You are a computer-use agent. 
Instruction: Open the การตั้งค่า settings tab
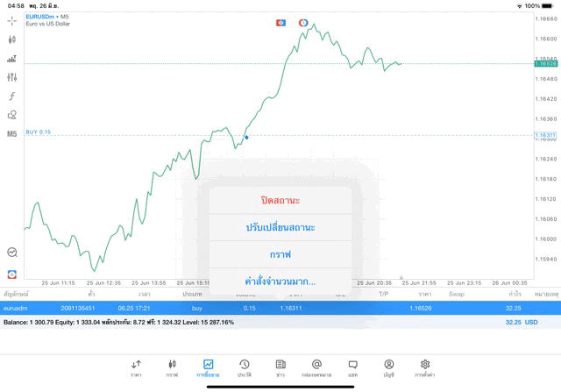tap(425, 367)
